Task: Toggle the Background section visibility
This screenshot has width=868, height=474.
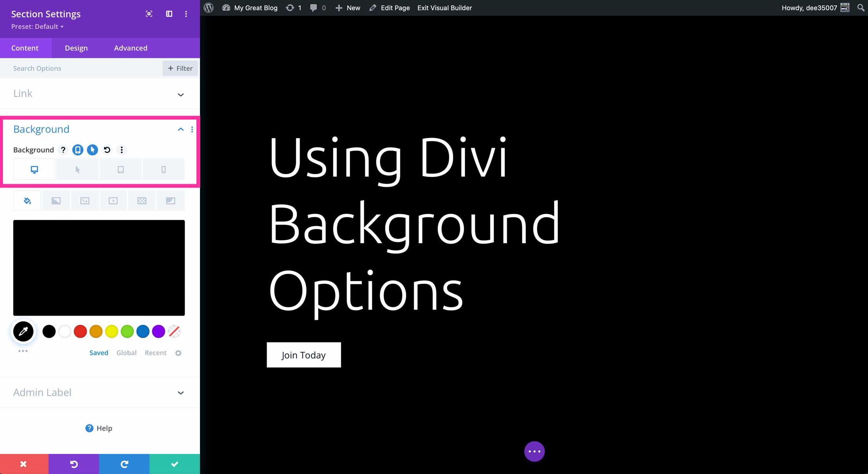Action: click(181, 129)
